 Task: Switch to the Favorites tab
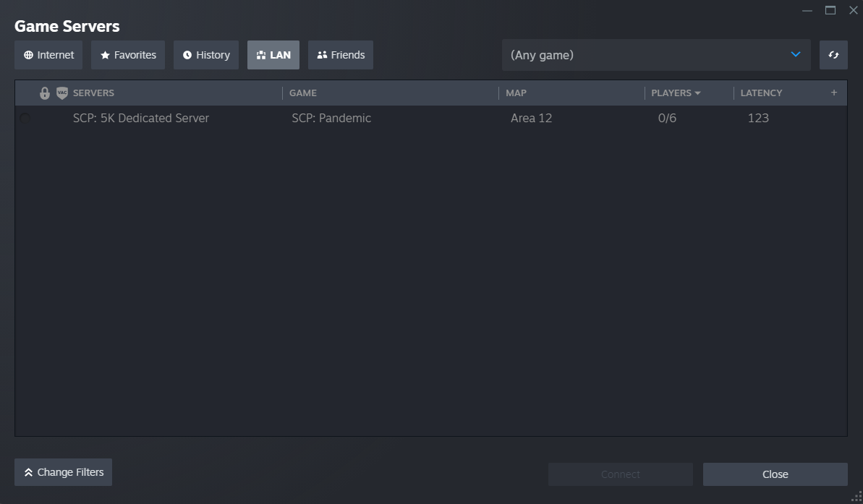click(128, 55)
